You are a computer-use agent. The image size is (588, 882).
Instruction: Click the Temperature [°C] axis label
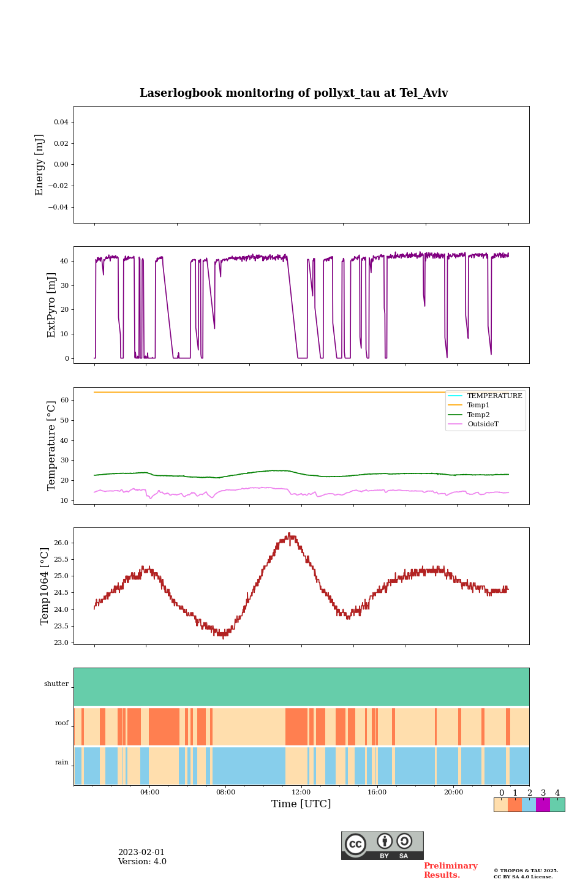[x=51, y=446]
